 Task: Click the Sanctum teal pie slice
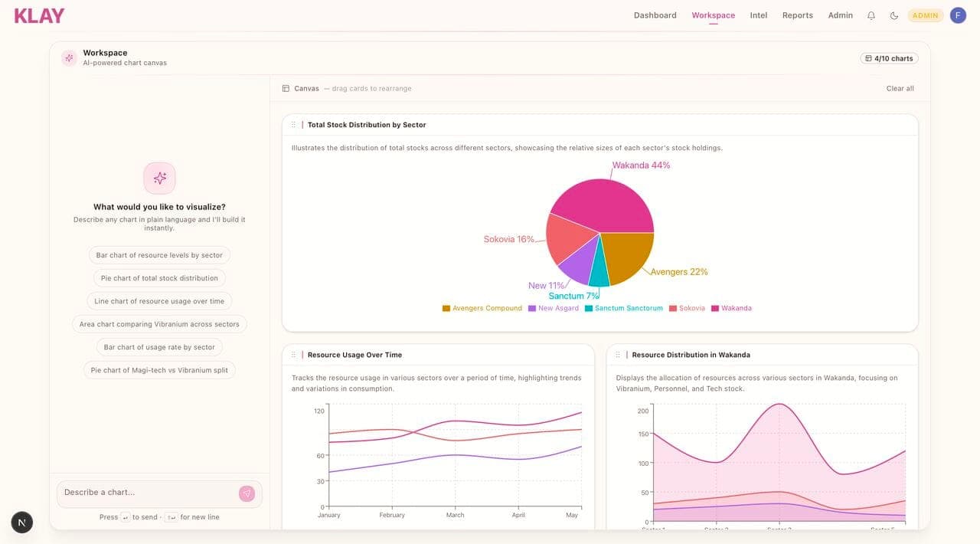[x=600, y=268]
